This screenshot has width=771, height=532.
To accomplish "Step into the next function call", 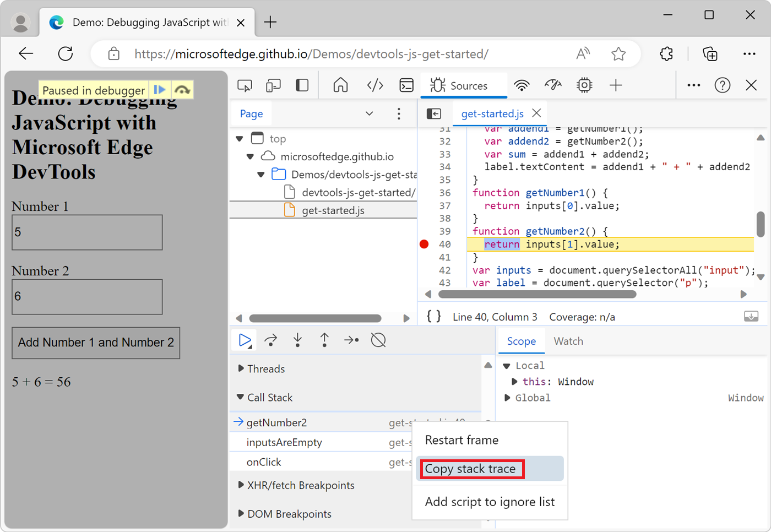I will 297,340.
